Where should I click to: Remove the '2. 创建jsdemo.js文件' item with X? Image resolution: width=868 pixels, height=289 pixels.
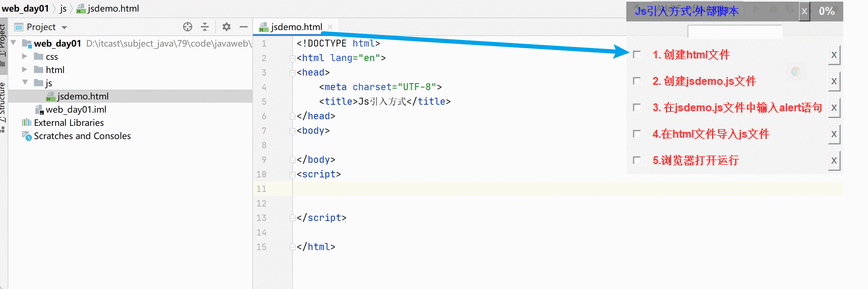[x=834, y=81]
